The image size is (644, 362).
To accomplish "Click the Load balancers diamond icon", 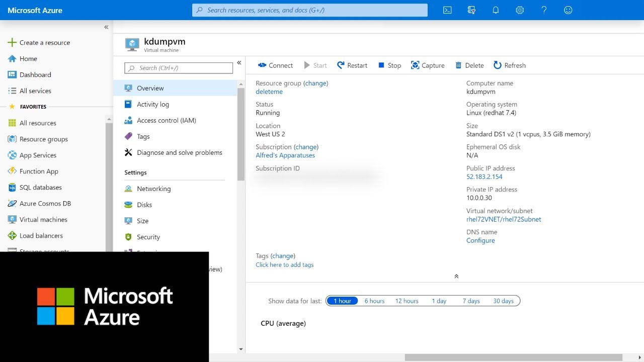I will coord(12,236).
